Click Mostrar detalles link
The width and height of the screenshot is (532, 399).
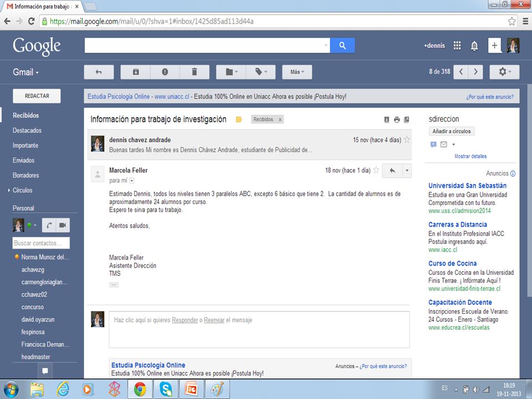coord(470,156)
